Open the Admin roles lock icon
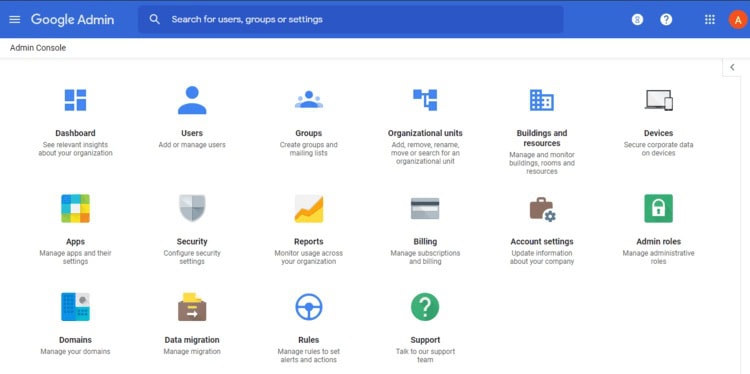The height and width of the screenshot is (374, 750). (659, 209)
